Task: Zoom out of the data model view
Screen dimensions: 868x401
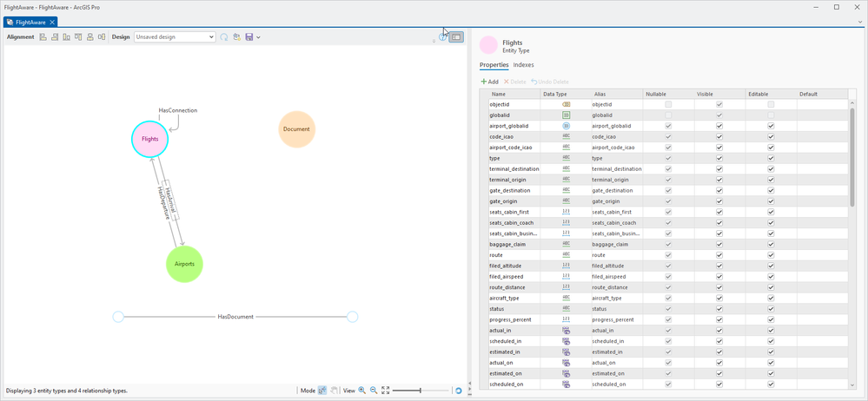Action: click(x=374, y=391)
